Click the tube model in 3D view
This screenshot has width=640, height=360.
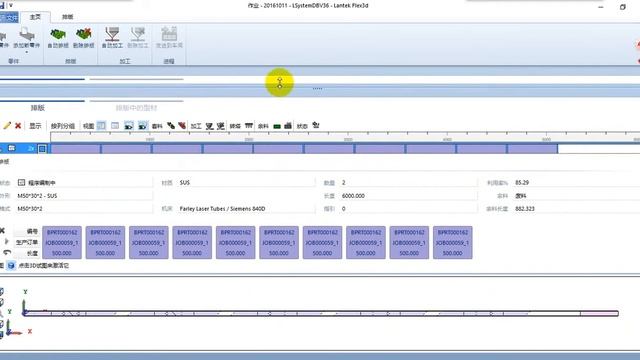[322, 313]
